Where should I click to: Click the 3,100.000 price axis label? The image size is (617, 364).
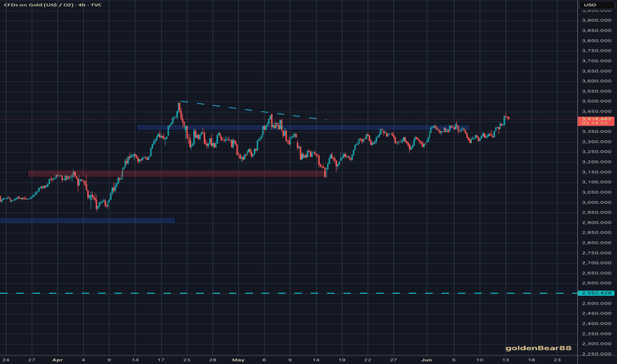point(596,182)
